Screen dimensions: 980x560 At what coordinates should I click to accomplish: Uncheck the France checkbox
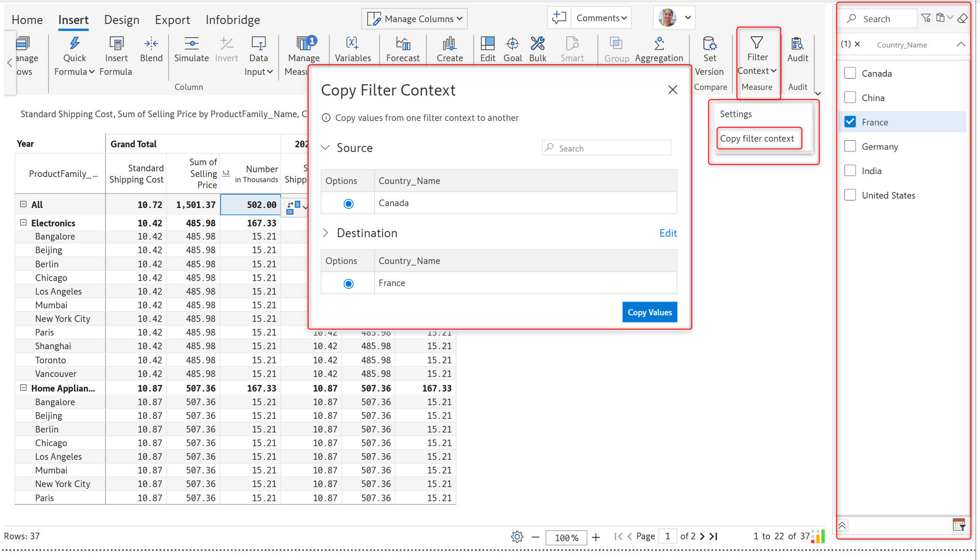click(850, 122)
